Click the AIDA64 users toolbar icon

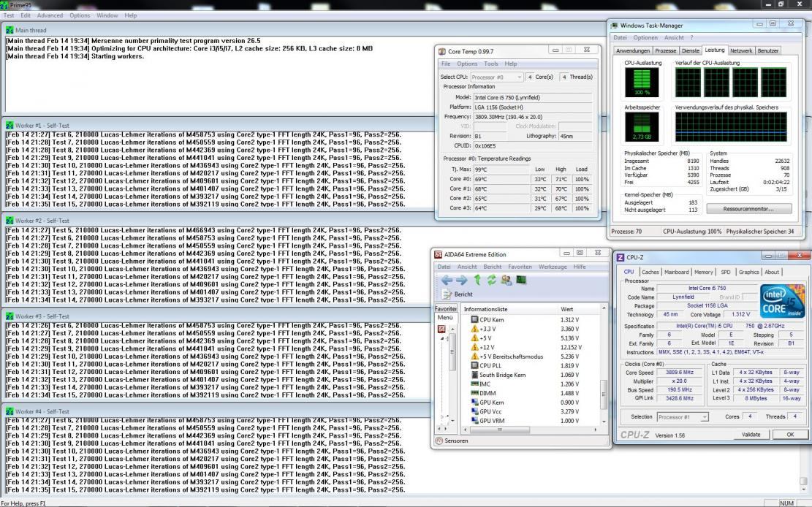[506, 281]
